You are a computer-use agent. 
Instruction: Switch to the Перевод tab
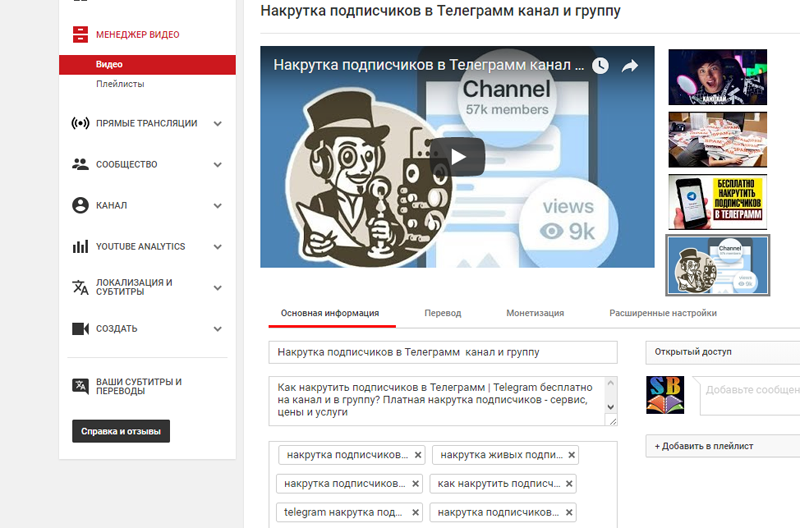click(442, 313)
